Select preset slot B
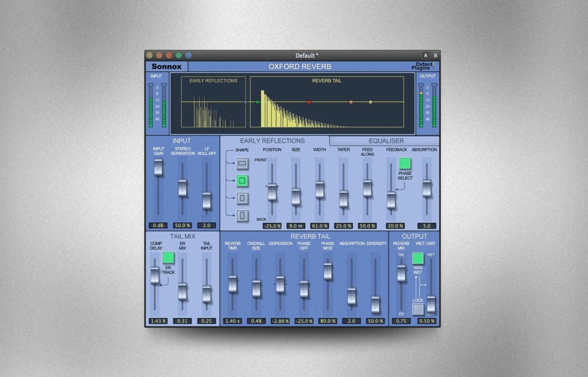 pyautogui.click(x=435, y=55)
